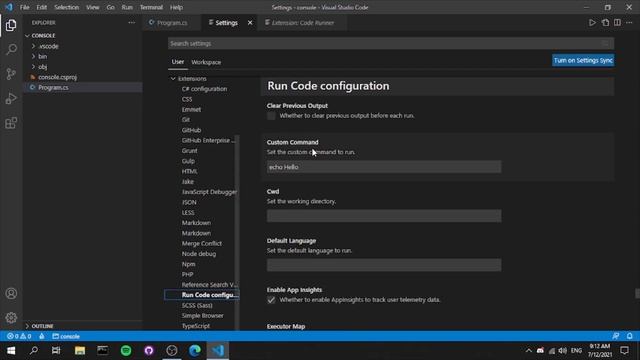Split the editor right

click(617, 23)
